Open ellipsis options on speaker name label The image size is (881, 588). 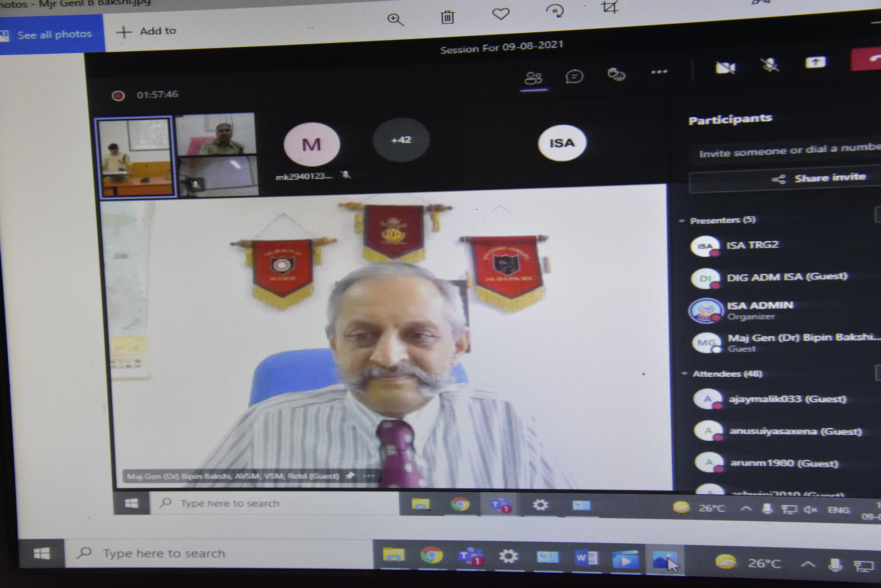(x=369, y=476)
